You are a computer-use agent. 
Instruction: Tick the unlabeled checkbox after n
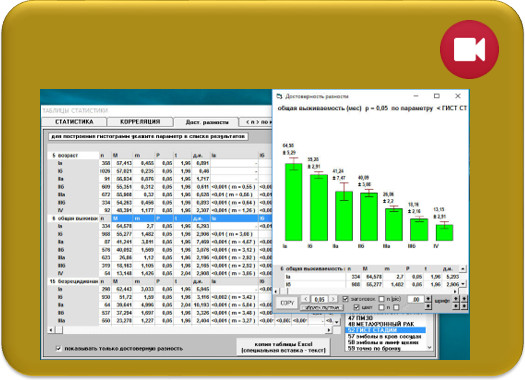[396, 307]
